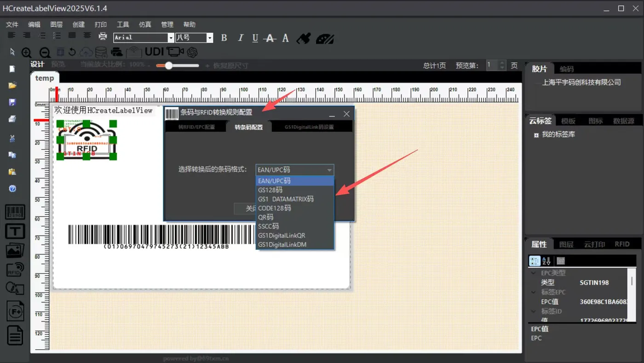Image resolution: width=644 pixels, height=363 pixels.
Task: Open the UDI tool
Action: [154, 52]
